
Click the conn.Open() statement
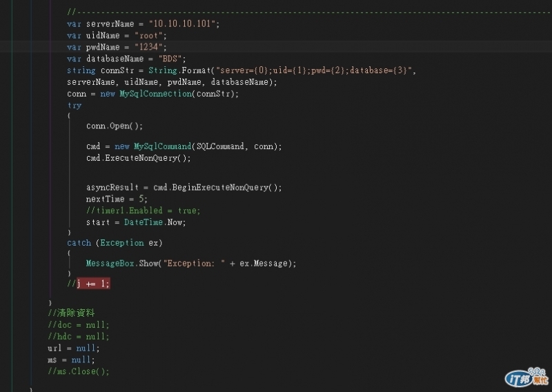[x=115, y=126]
